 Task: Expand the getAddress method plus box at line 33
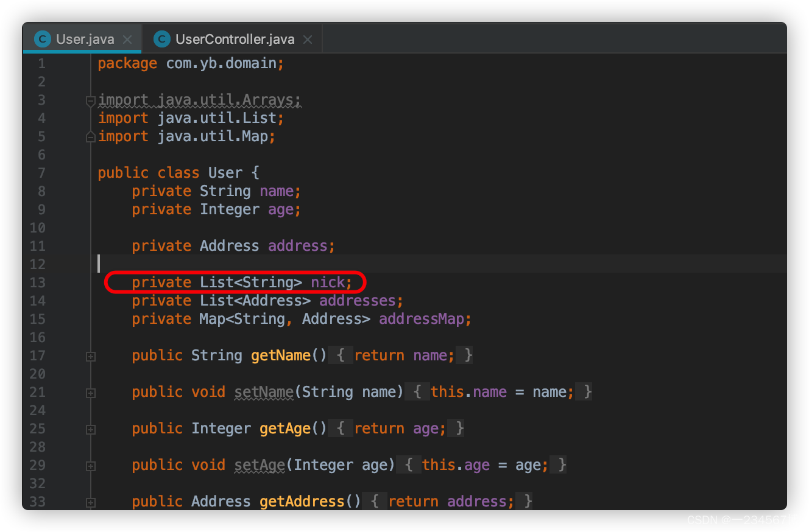(90, 502)
